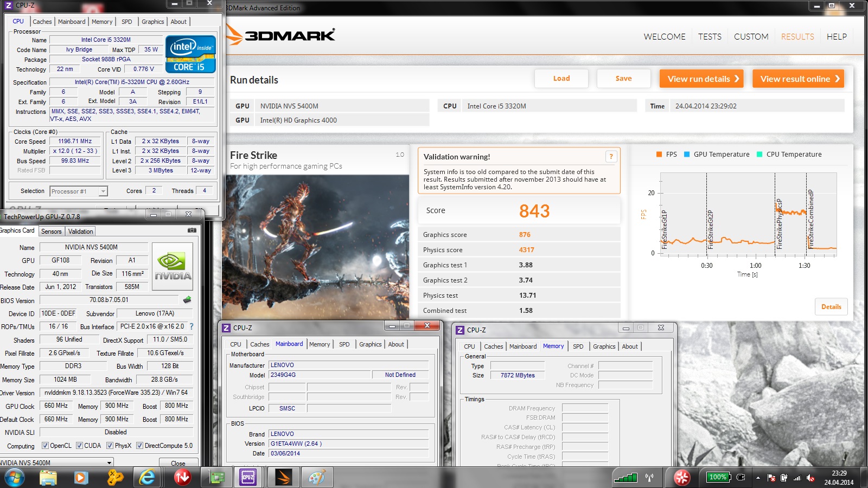The width and height of the screenshot is (868, 488).
Task: Click the BIOS Version field 70.08.b7.05.01
Action: (x=109, y=300)
